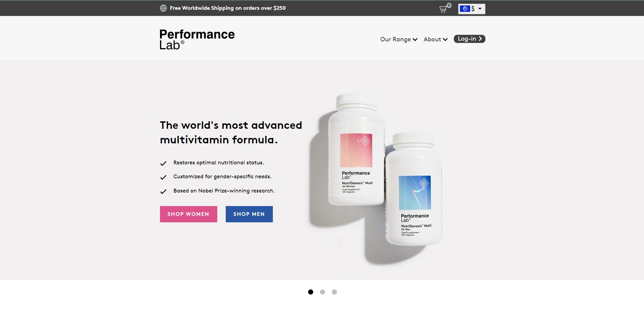Screen dimensions: 644x325
Task: Open the Our Range menu
Action: click(399, 39)
